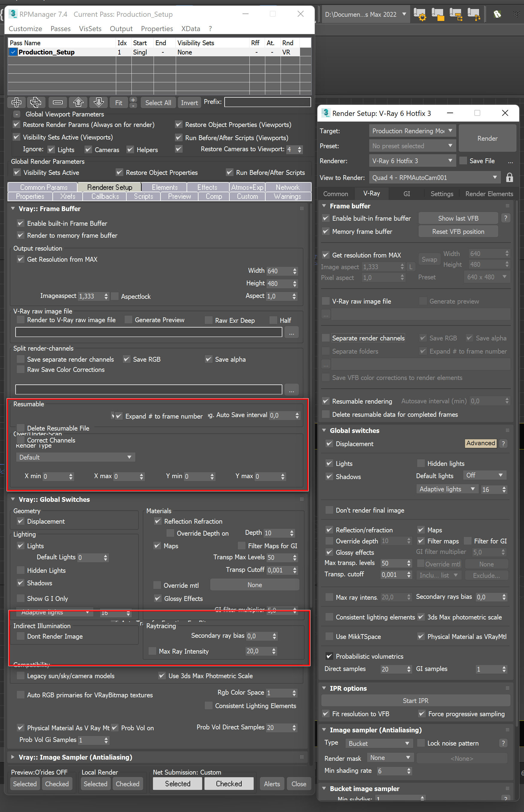Click the Select All button
The width and height of the screenshot is (524, 812).
coord(158,103)
